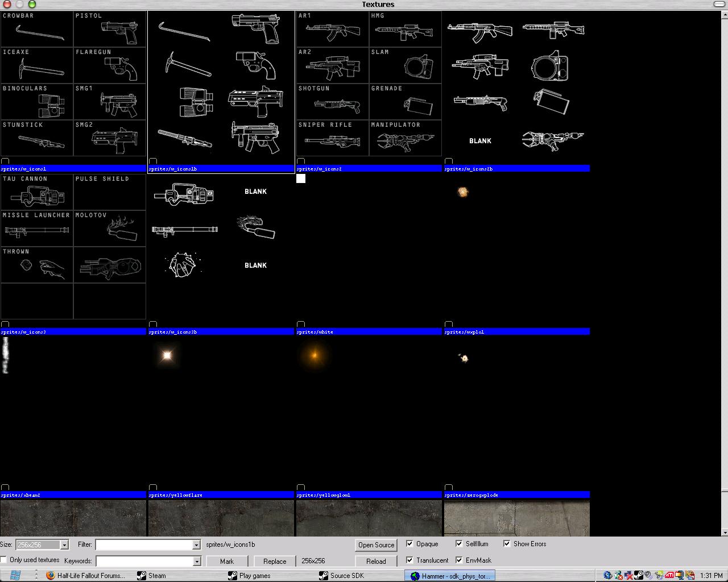Select the sprites/w_icons1 weapon icon sheet texture
The image size is (728, 582).
[x=73, y=84]
